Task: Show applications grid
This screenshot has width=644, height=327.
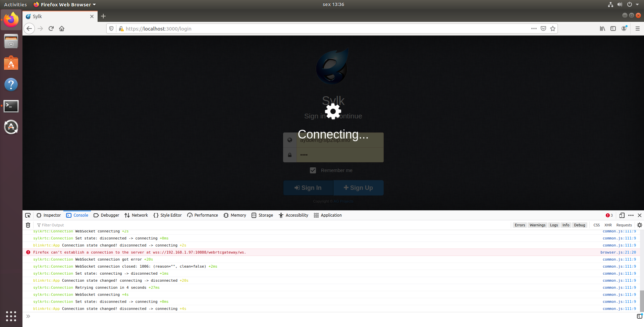Action: pos(11,316)
